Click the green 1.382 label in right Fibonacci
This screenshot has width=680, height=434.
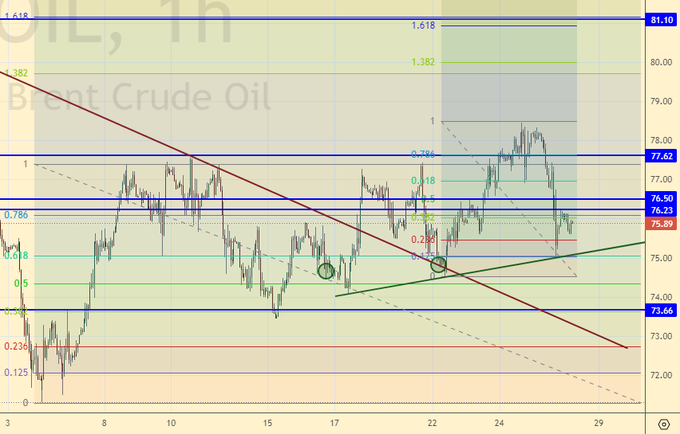423,62
